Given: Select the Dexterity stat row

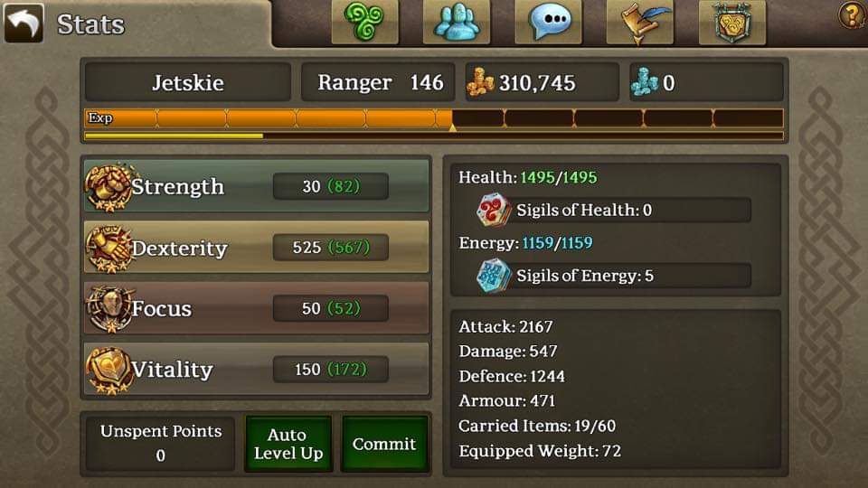Looking at the screenshot, I should click(x=256, y=248).
